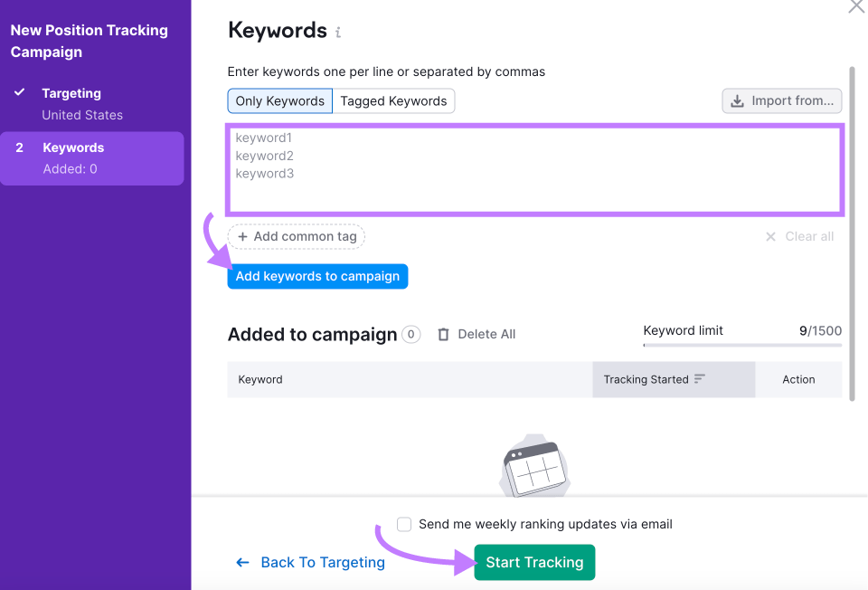868x590 pixels.
Task: Select the Only Keywords tab
Action: coord(279,100)
